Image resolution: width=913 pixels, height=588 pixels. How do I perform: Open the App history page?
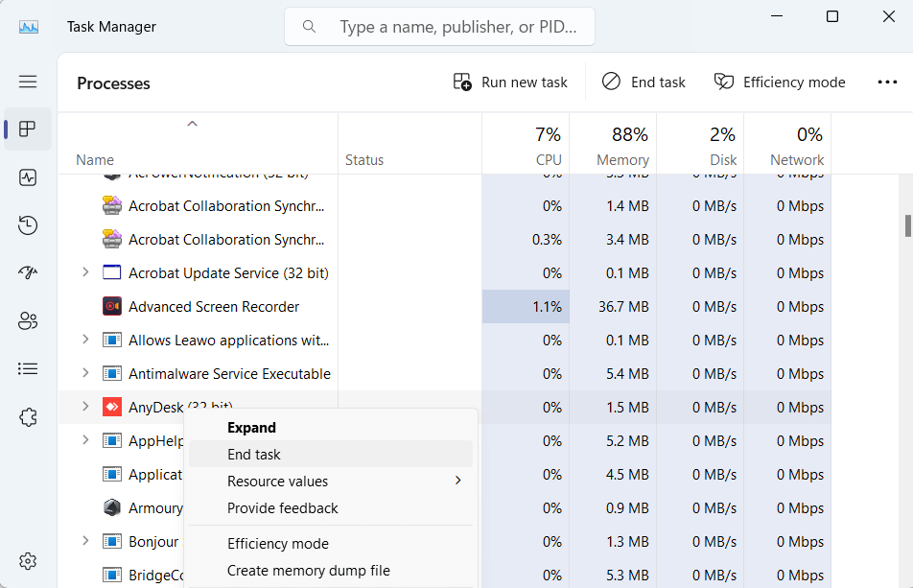tap(28, 224)
